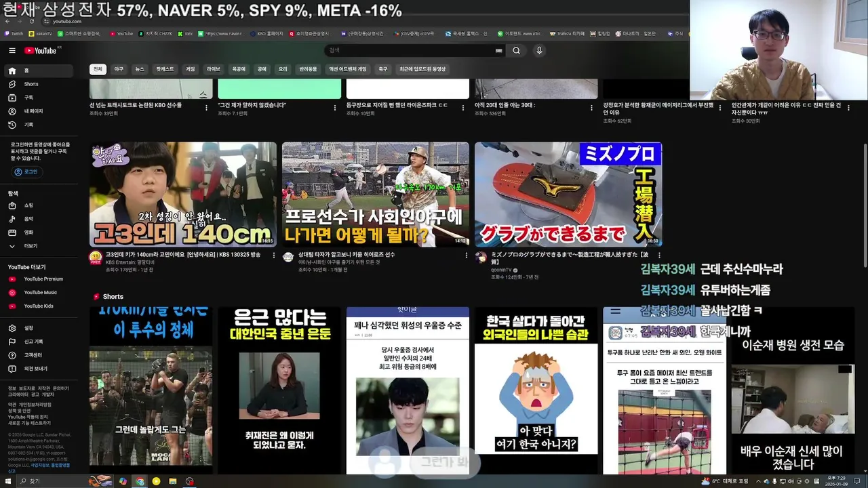The image size is (868, 488).
Task: Click the YouTube logo
Action: pos(42,51)
